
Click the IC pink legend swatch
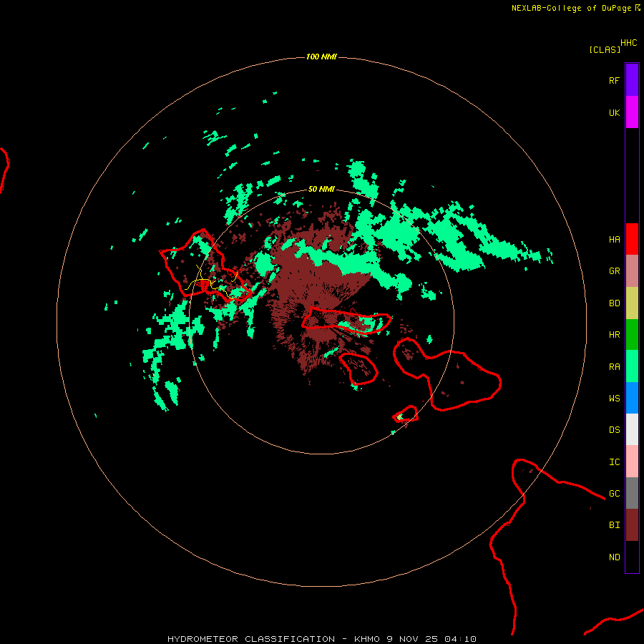632,462
